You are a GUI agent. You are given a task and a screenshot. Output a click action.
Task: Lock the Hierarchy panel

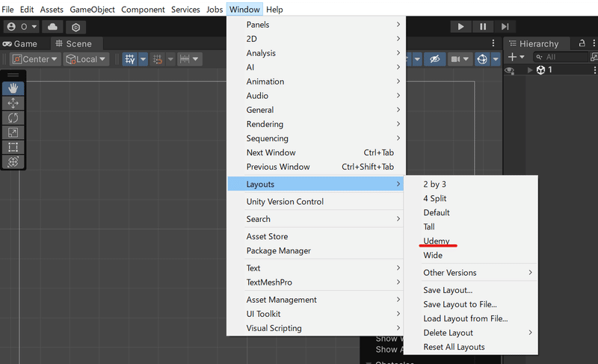582,43
